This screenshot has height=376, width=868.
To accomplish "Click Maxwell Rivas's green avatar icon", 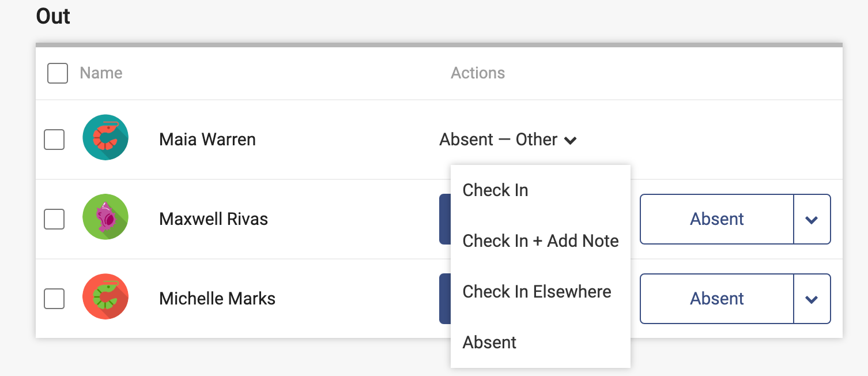I will 105,217.
